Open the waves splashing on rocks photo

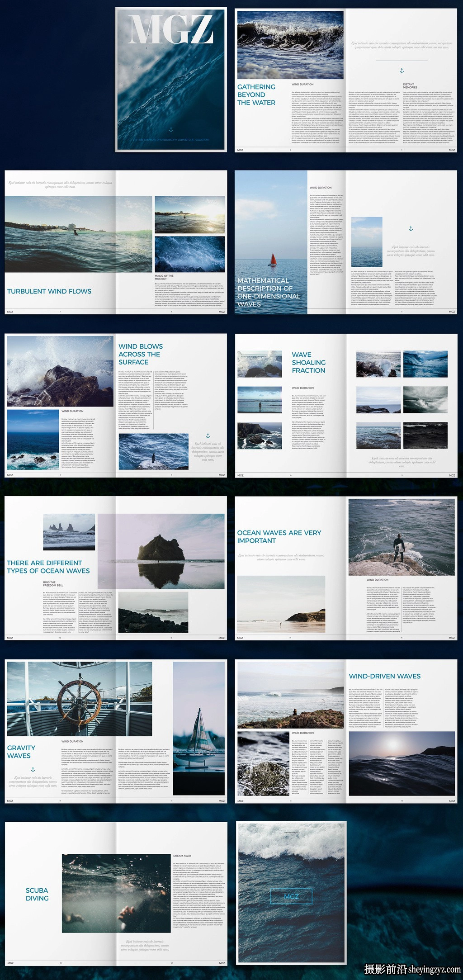61,371
